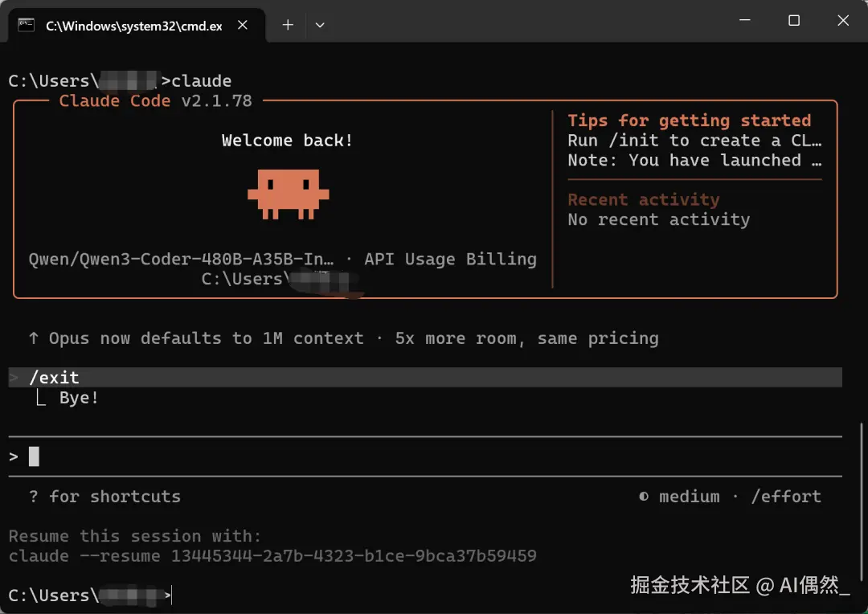Viewport: 868px width, 614px height.
Task: Click the "Bye!" response
Action: pos(79,398)
